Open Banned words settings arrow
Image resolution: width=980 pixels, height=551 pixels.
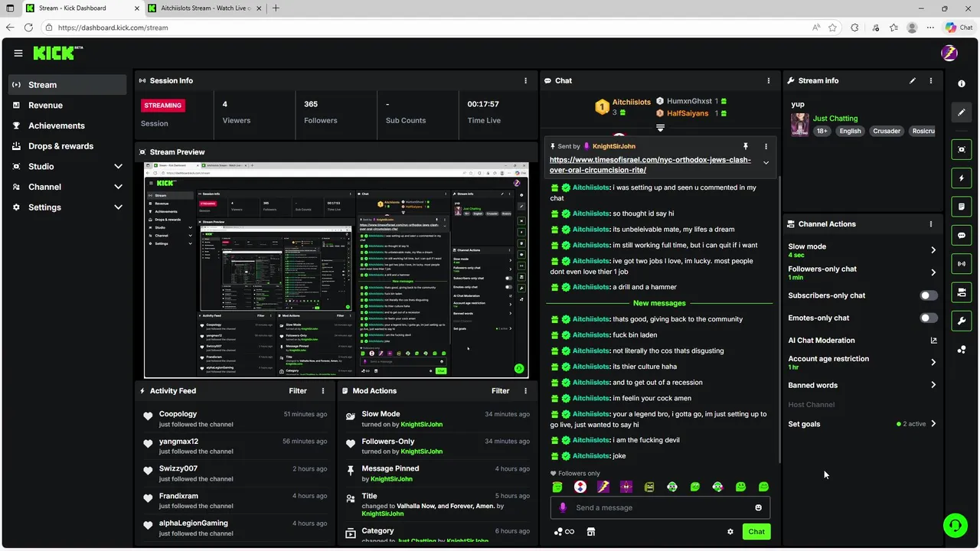(x=933, y=385)
